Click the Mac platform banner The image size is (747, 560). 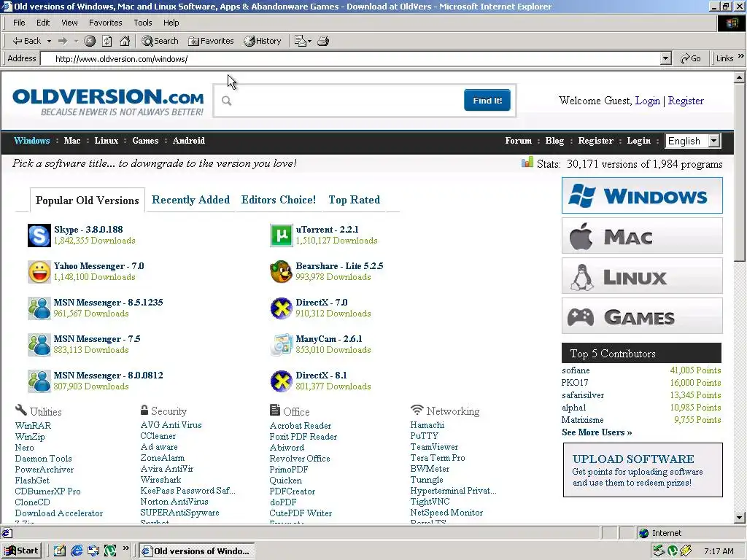tap(642, 236)
